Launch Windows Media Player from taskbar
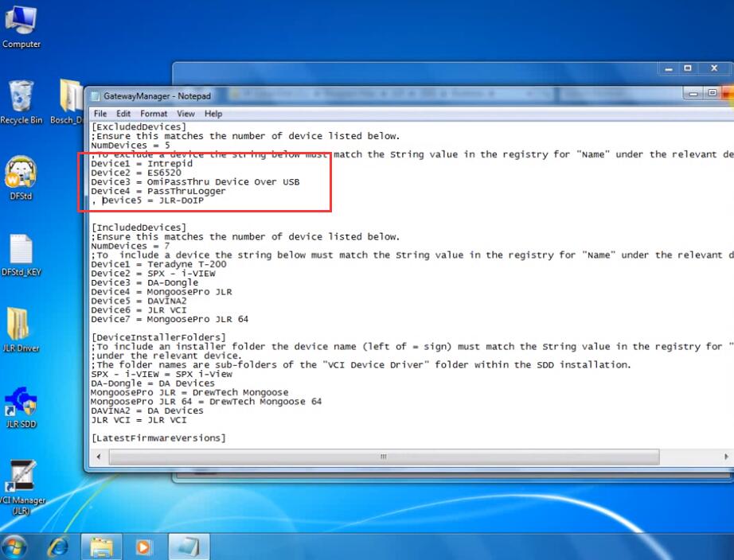Viewport: 734px width, 560px height. click(x=143, y=546)
